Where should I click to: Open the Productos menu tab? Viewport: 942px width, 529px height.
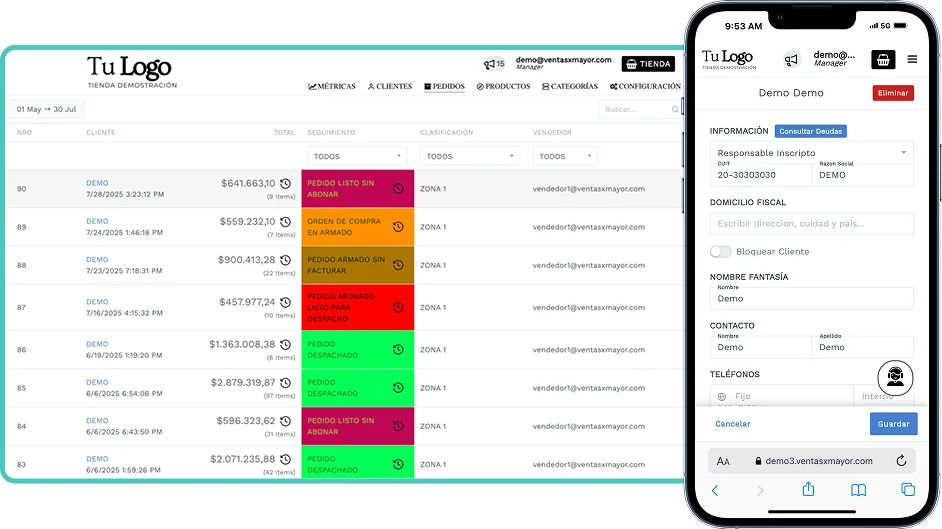click(x=503, y=87)
